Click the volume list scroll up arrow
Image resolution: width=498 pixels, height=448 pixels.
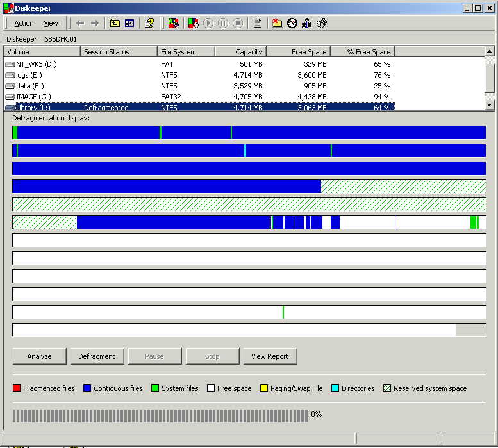(x=490, y=51)
